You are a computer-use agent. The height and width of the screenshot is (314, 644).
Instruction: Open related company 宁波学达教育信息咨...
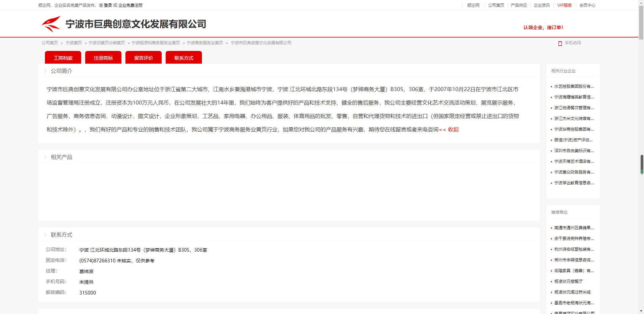pyautogui.click(x=574, y=183)
